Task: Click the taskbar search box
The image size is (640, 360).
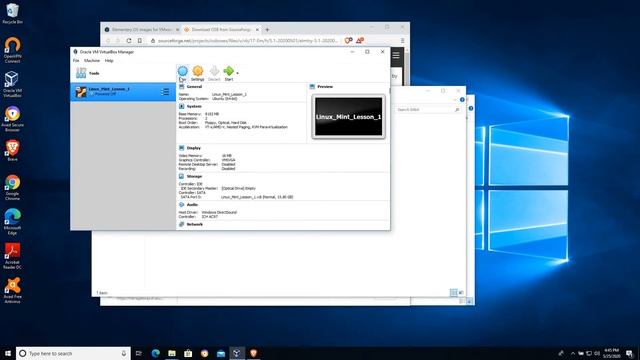Action: point(73,353)
